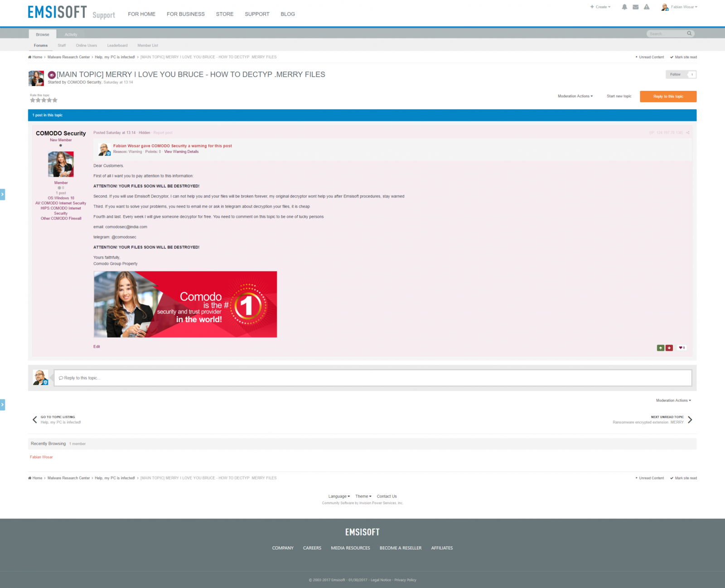Click MEDIA RESOURCES footer link
This screenshot has height=588, width=725.
[x=350, y=548]
